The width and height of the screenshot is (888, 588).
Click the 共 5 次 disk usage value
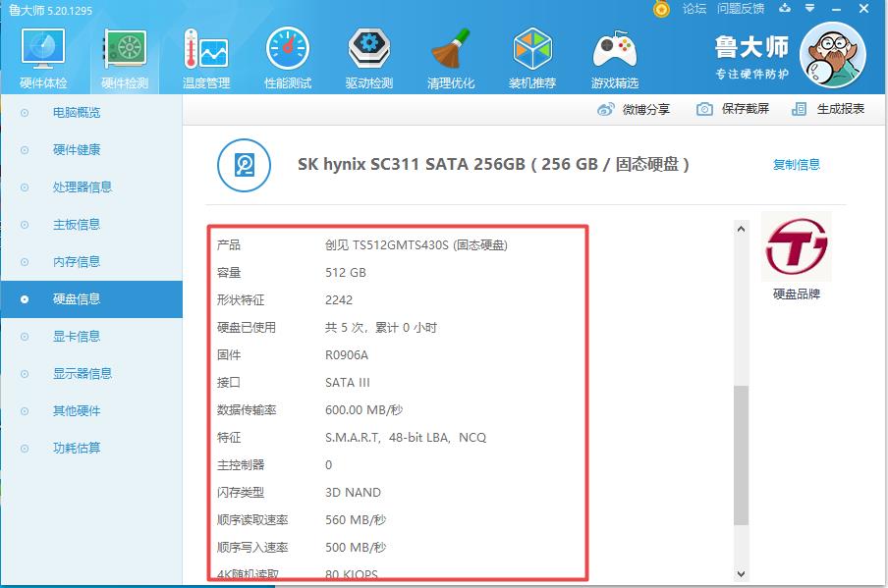pos(380,328)
